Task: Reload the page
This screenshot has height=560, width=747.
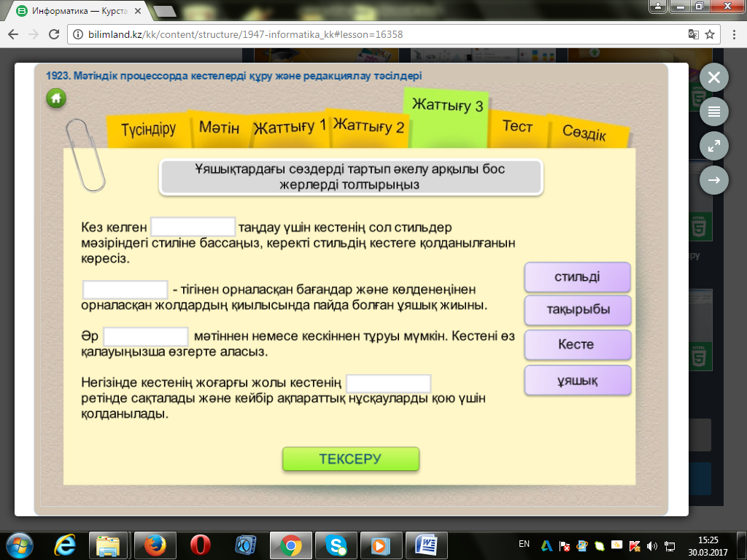Action: click(x=54, y=34)
